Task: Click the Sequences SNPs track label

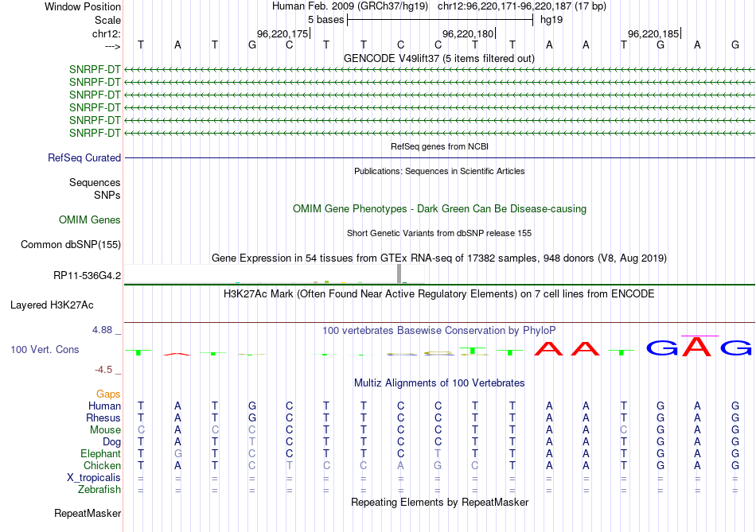Action: tap(95, 188)
